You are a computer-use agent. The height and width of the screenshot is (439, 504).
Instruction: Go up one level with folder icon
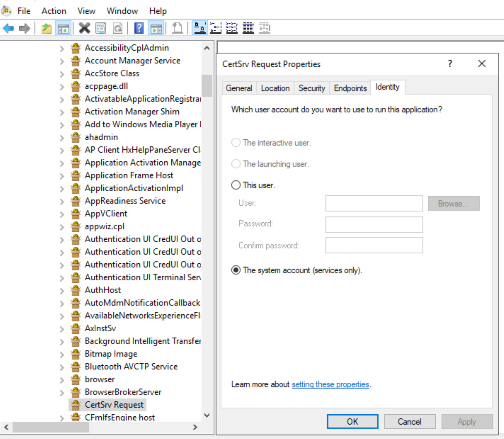tap(46, 28)
